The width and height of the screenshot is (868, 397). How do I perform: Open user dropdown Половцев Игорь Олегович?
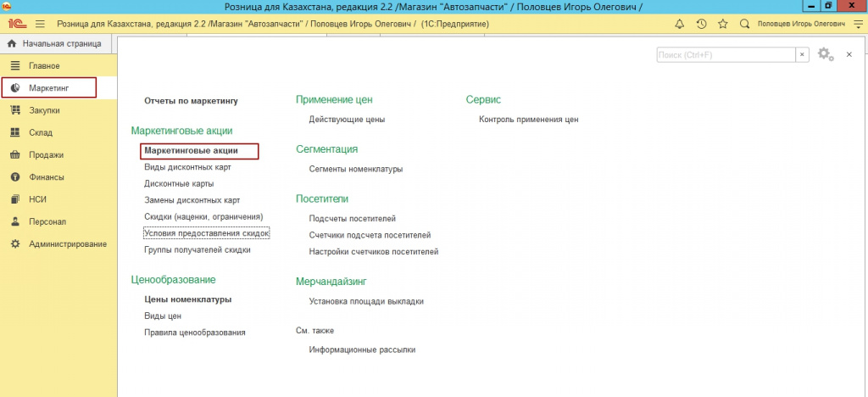pyautogui.click(x=801, y=25)
